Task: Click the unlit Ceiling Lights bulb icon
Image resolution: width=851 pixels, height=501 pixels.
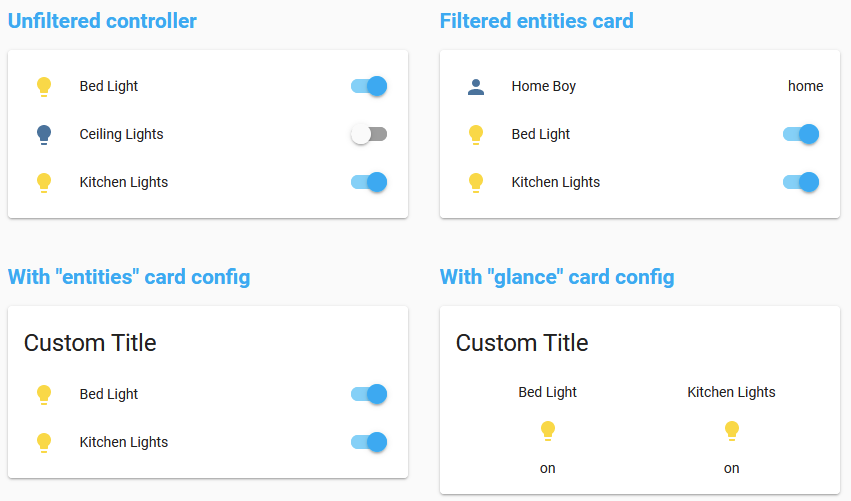Action: 44,134
